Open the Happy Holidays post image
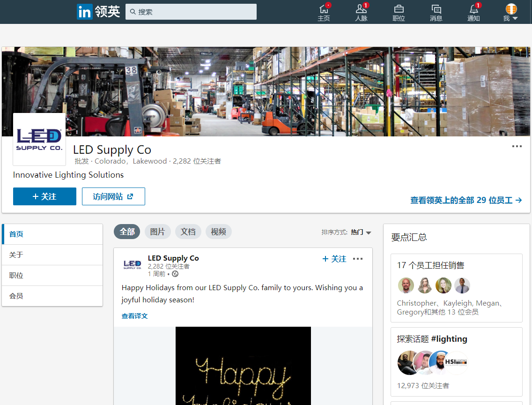The image size is (532, 405). 243,366
